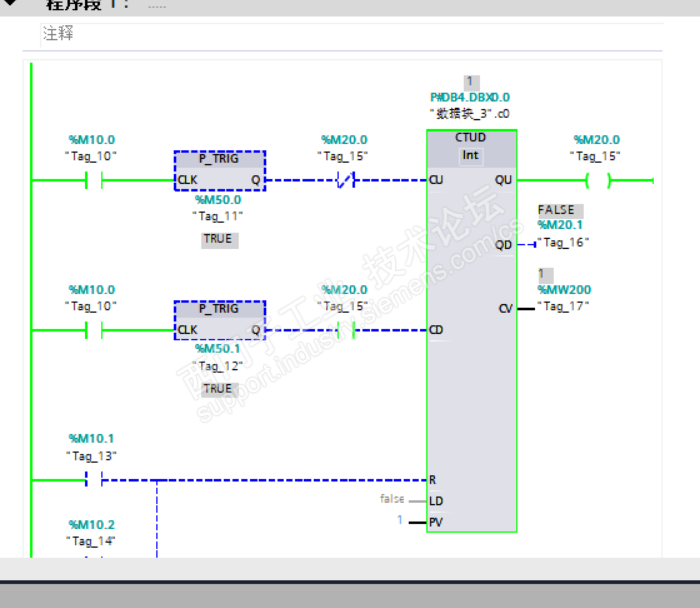Screen dimensions: 700x608
Task: Click the PV preset value 1
Action: (x=400, y=520)
